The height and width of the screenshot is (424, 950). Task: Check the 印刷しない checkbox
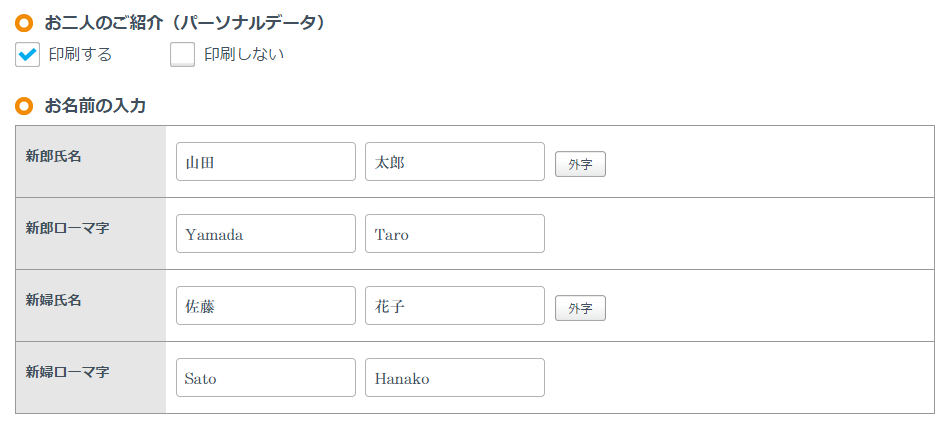[182, 55]
